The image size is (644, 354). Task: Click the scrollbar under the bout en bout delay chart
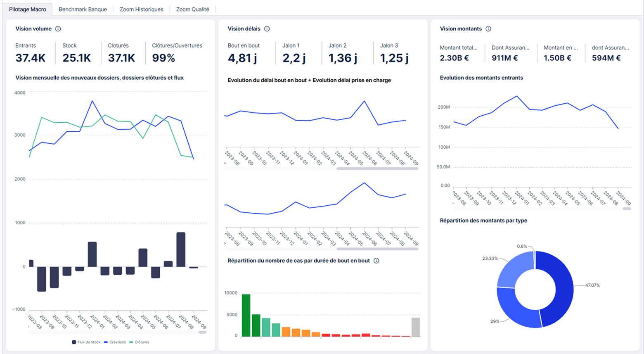pos(377,169)
